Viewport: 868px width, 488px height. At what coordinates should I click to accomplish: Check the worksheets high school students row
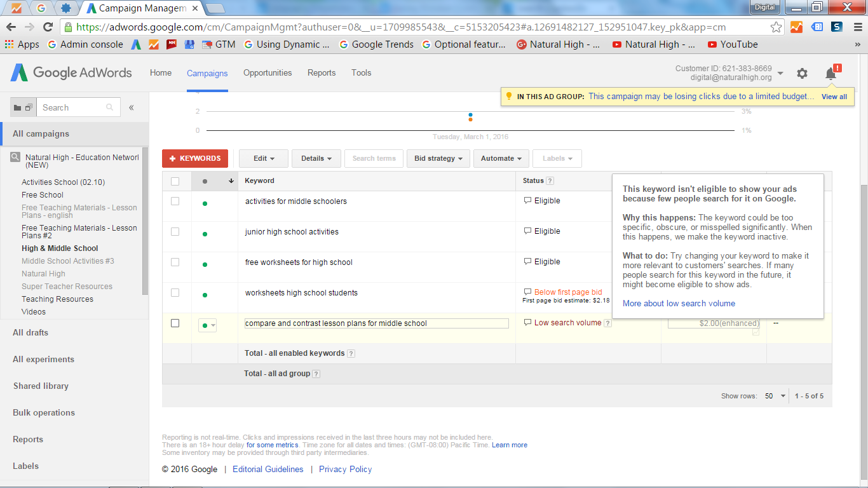coord(175,293)
